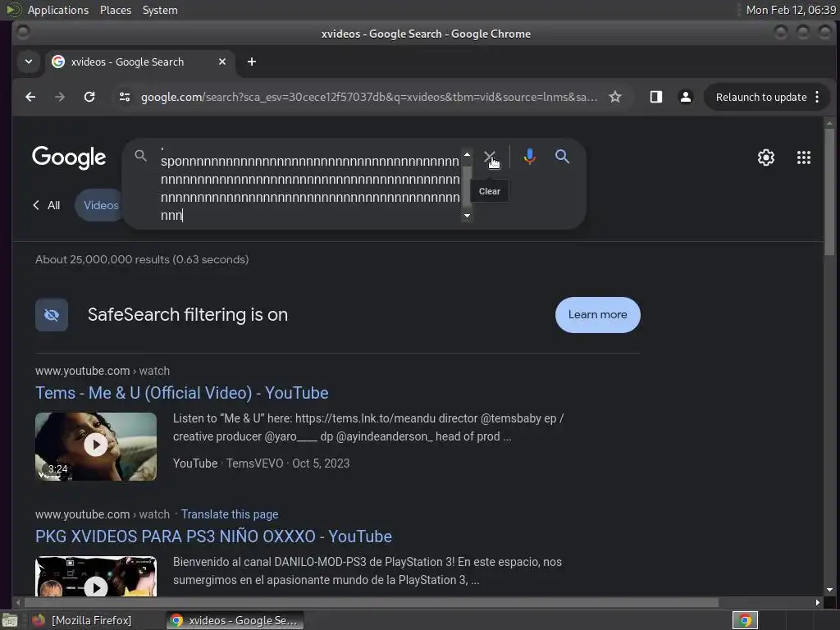
Task: Open the tab search dropdown arrow
Action: 29,62
